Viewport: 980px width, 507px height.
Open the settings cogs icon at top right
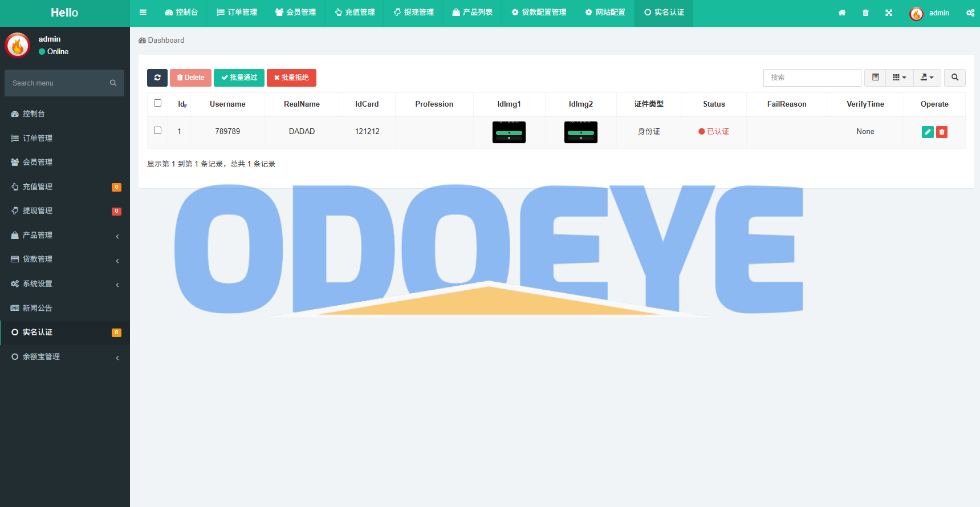970,13
